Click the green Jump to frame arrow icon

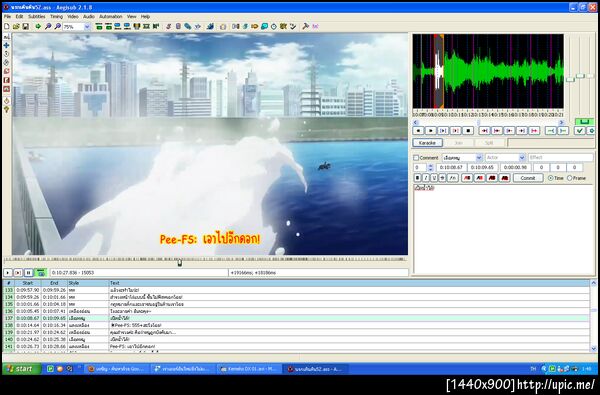pyautogui.click(x=38, y=26)
